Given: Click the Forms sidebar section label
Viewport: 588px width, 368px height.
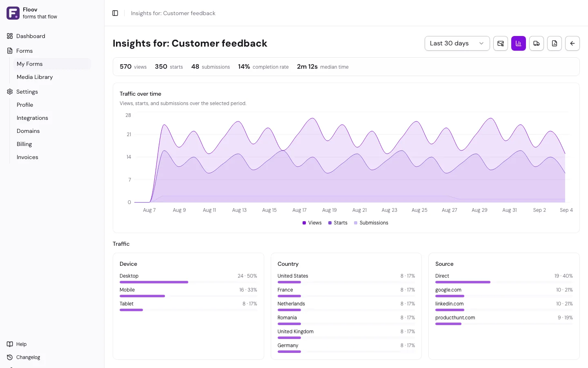Looking at the screenshot, I should pyautogui.click(x=24, y=51).
